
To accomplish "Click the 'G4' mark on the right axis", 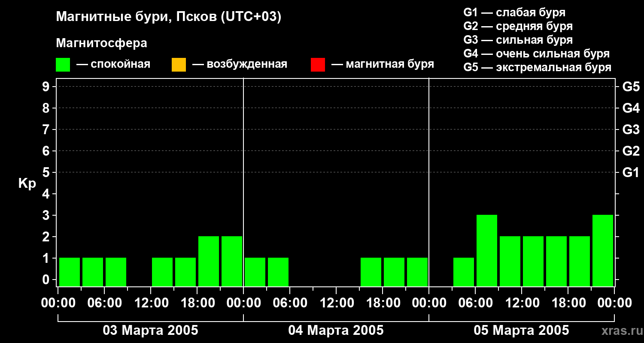I will [x=631, y=108].
